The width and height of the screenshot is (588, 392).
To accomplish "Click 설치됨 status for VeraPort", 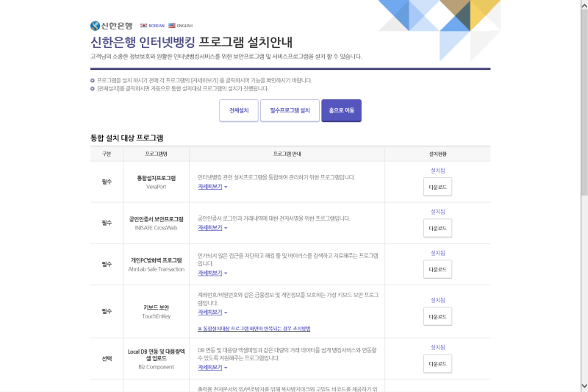I will [437, 171].
